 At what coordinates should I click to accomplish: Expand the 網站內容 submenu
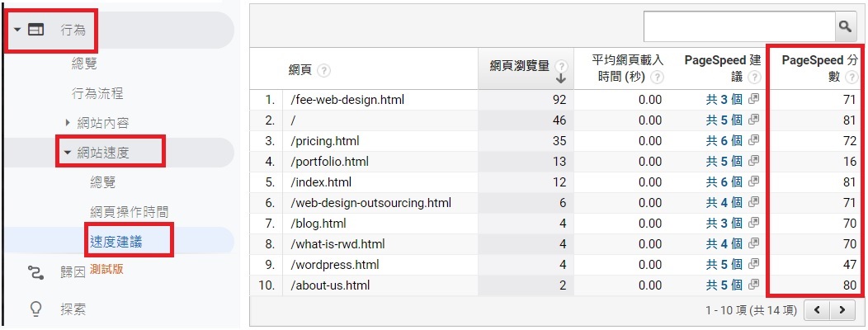pyautogui.click(x=68, y=123)
